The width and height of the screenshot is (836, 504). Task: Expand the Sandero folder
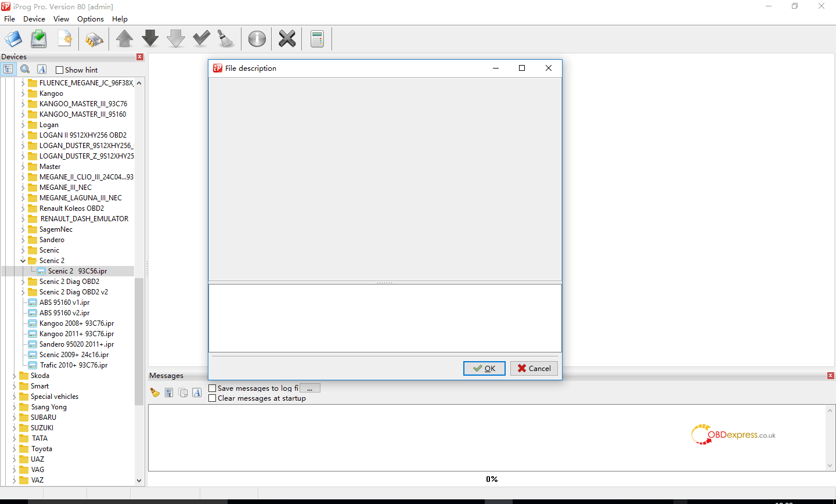click(23, 240)
